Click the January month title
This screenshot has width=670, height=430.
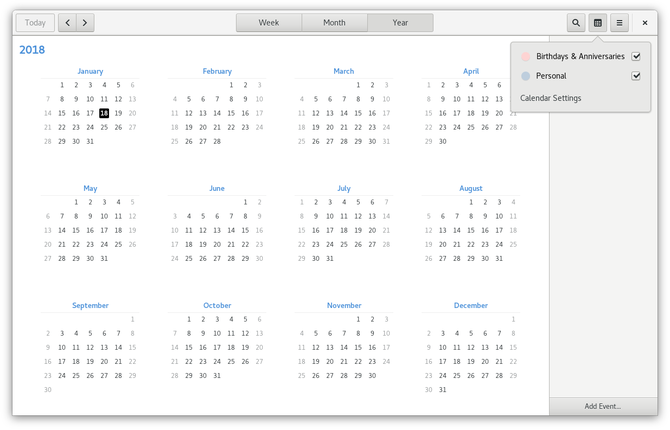point(90,71)
